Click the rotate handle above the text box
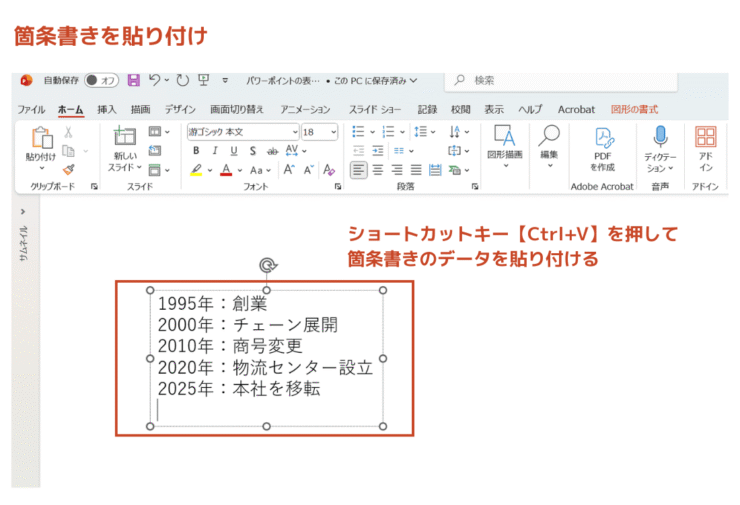Screen dimensions: 740x505 268,265
